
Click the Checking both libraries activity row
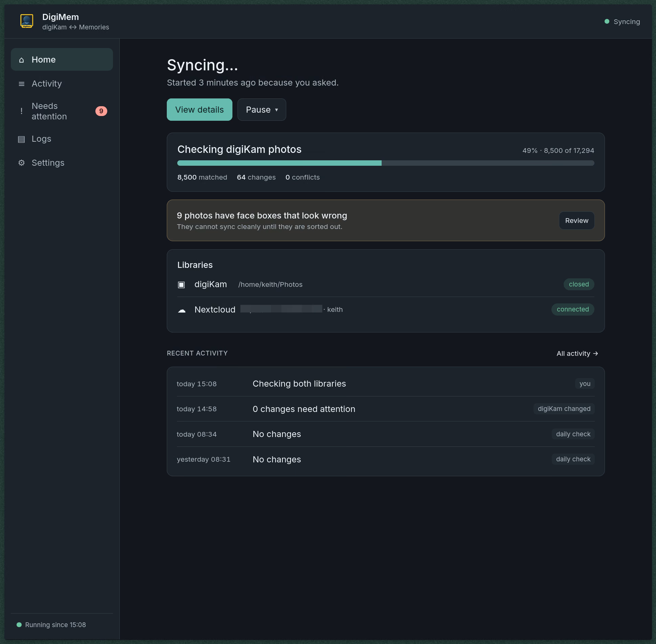[386, 384]
